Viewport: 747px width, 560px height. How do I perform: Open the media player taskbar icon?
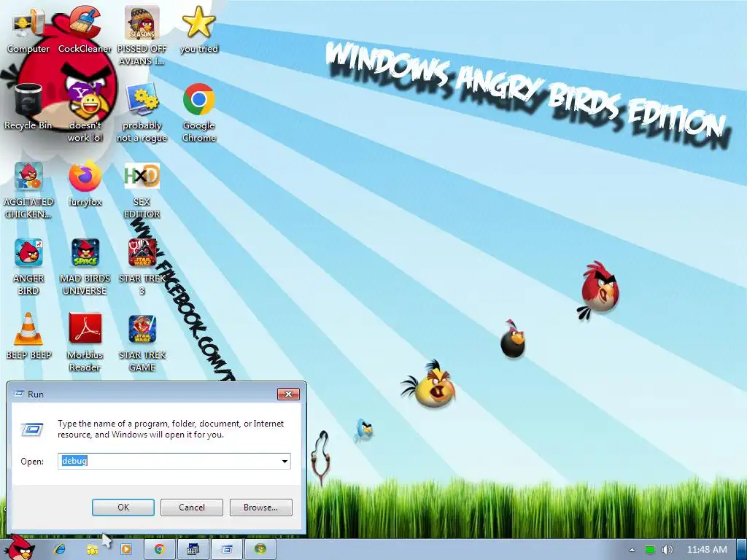click(125, 550)
